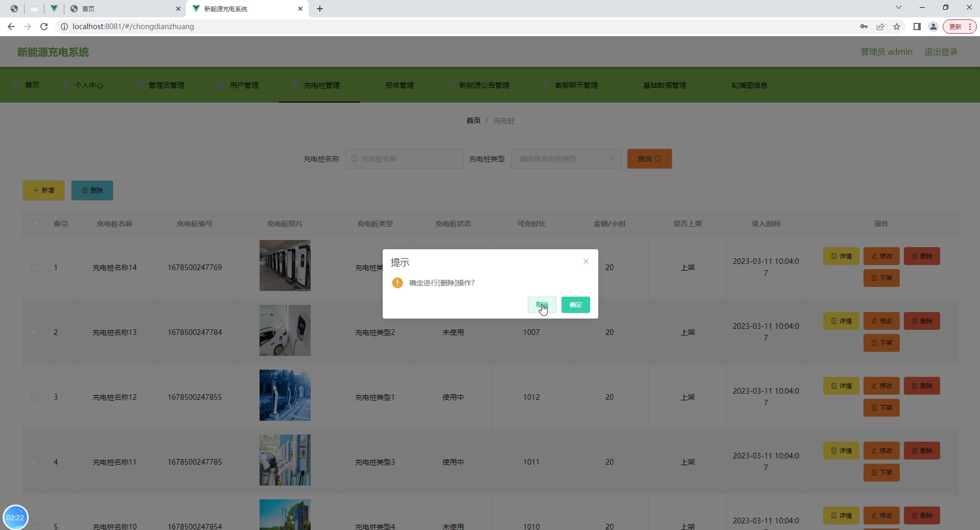Viewport: 980px width, 530px height.
Task: Click 下架 for 充电桩名称11
Action: [x=881, y=473]
